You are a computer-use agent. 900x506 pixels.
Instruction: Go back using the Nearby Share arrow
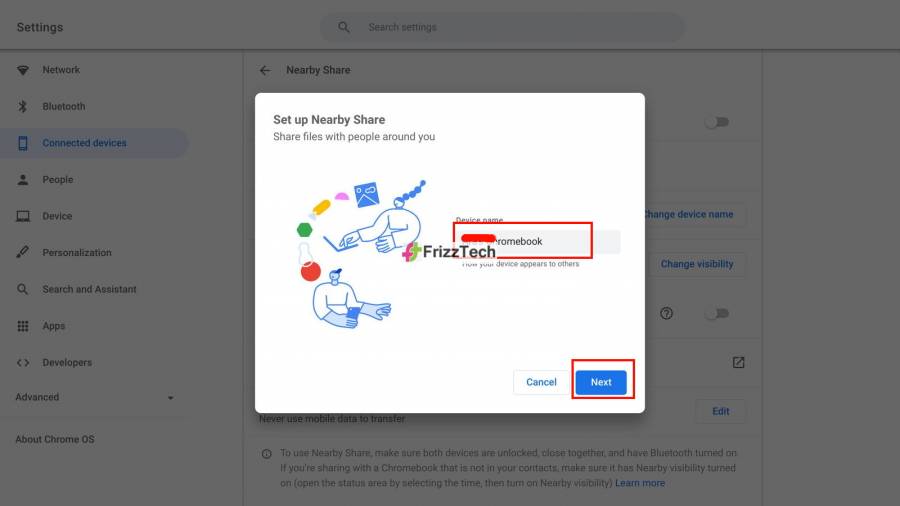(265, 70)
